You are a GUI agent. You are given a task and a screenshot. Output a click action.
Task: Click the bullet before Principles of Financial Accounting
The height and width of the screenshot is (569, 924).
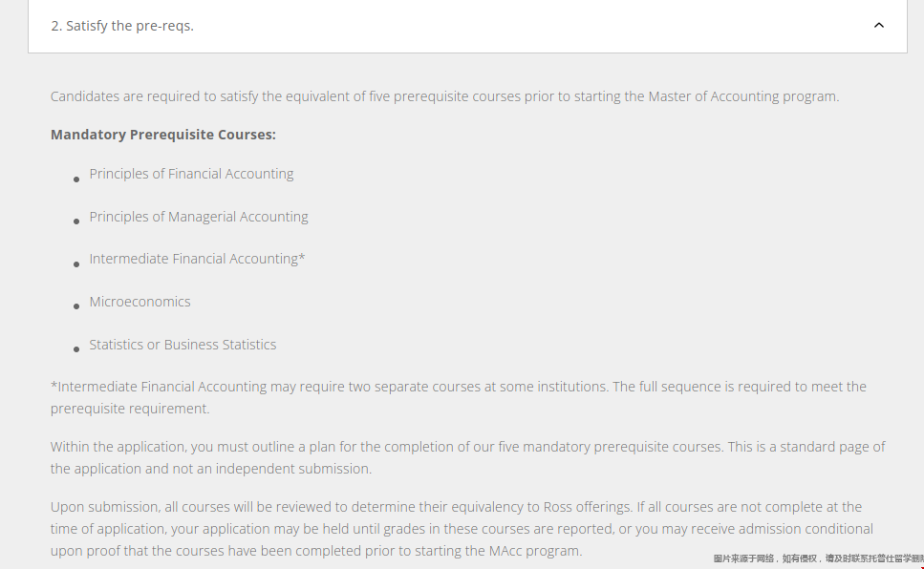(x=76, y=179)
